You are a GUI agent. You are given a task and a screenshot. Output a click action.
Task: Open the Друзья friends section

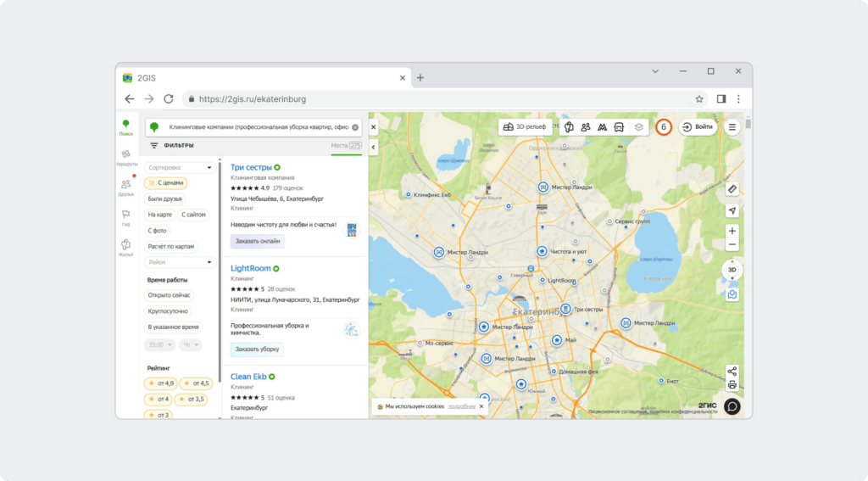(125, 187)
